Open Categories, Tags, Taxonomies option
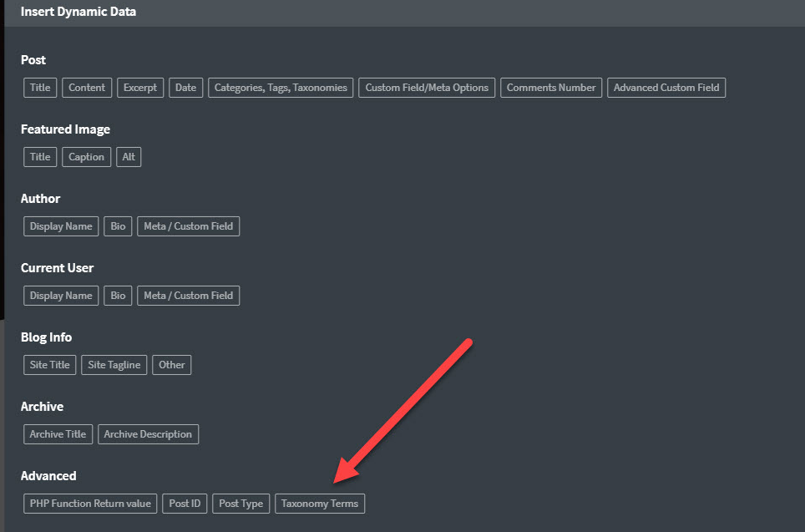The height and width of the screenshot is (532, 805). 281,88
